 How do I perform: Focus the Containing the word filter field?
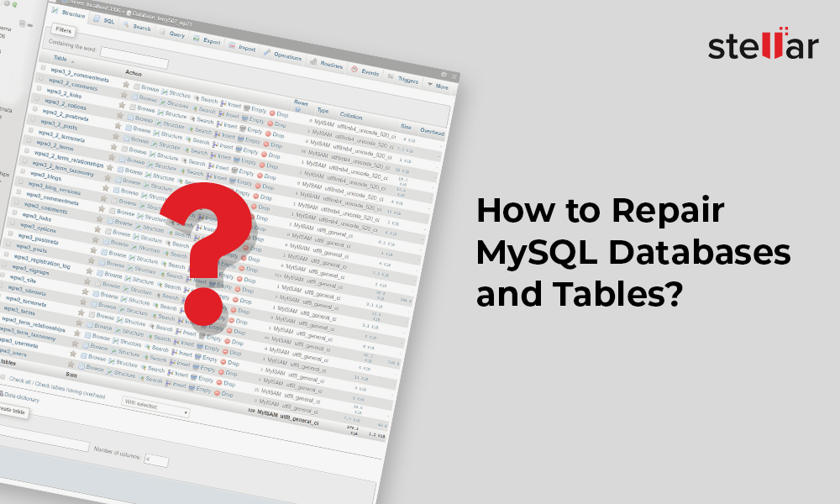coord(134,59)
